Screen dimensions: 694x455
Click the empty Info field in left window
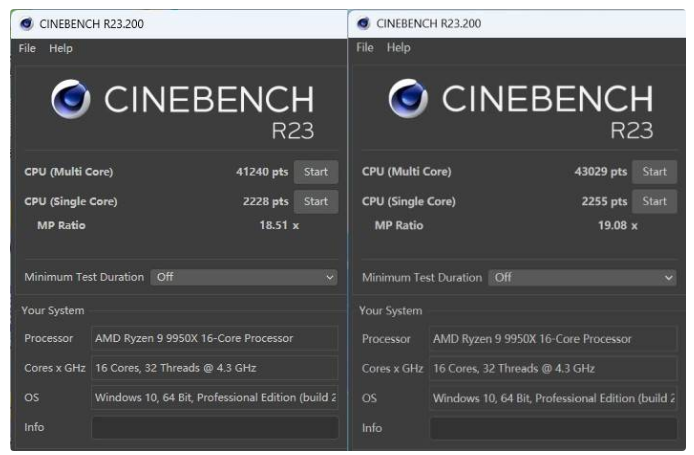pos(214,427)
